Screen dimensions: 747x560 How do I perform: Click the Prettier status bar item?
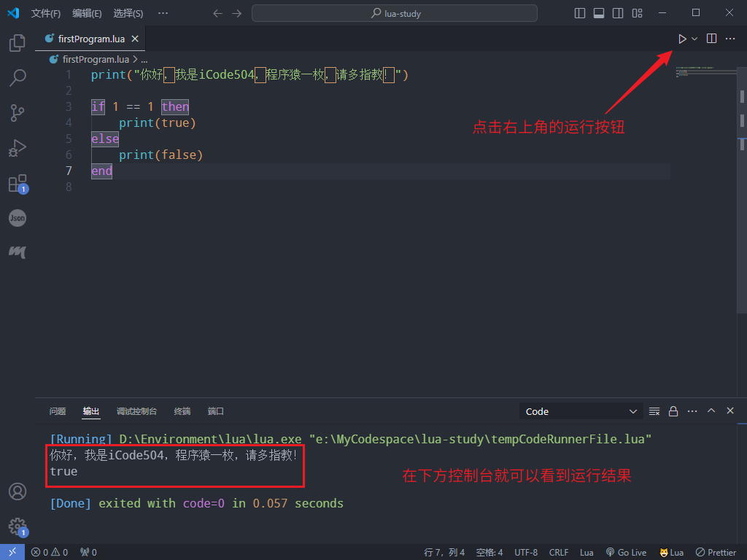pyautogui.click(x=716, y=552)
